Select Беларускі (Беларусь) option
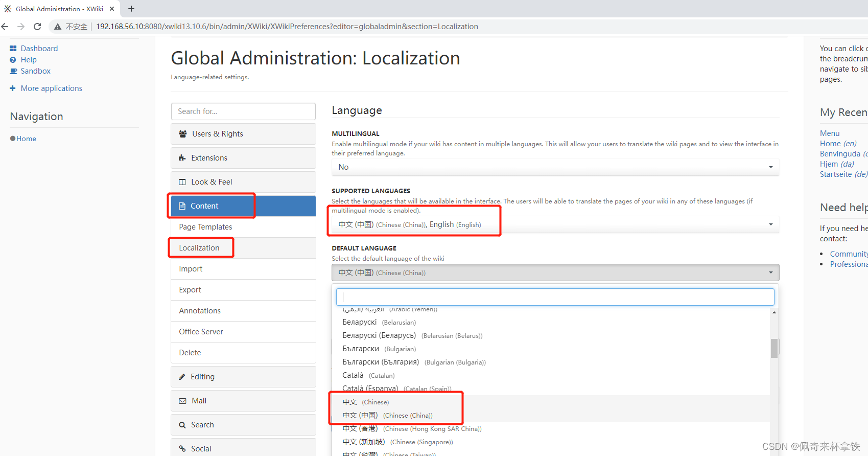Viewport: 868px width, 456px height. tap(551, 335)
